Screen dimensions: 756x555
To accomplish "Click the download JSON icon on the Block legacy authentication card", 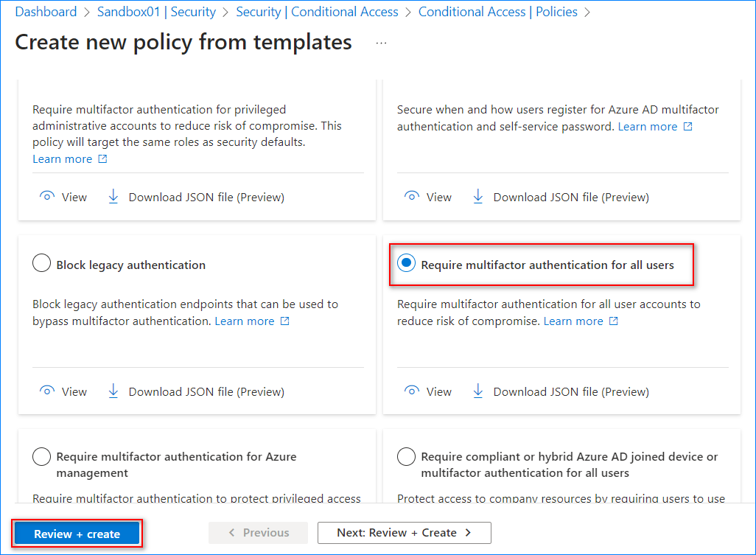I will [113, 391].
